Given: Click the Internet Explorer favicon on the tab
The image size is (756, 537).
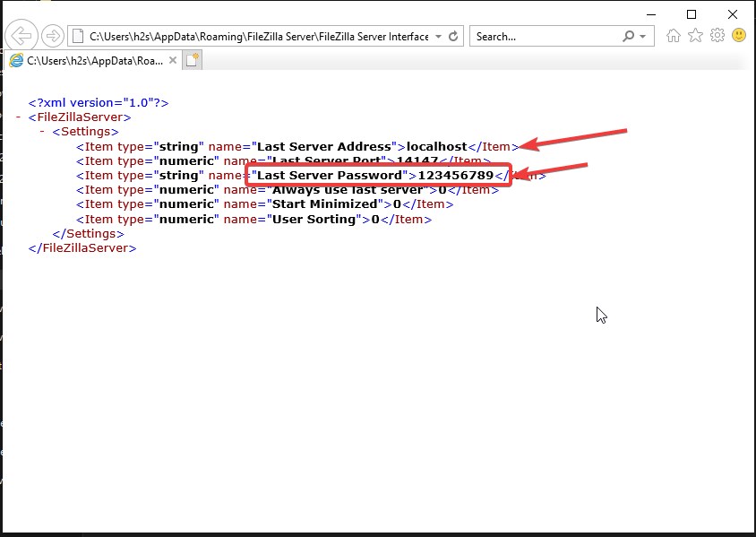Looking at the screenshot, I should (x=15, y=60).
